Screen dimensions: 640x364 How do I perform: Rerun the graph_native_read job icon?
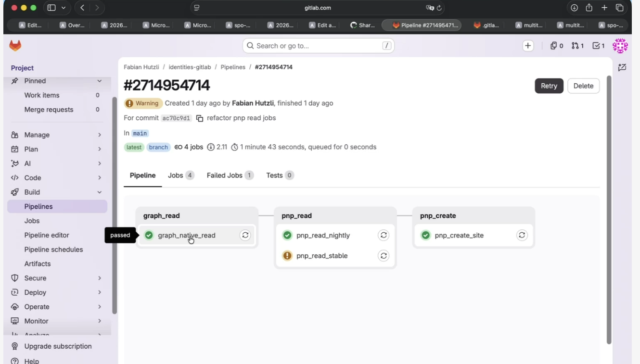pyautogui.click(x=245, y=235)
